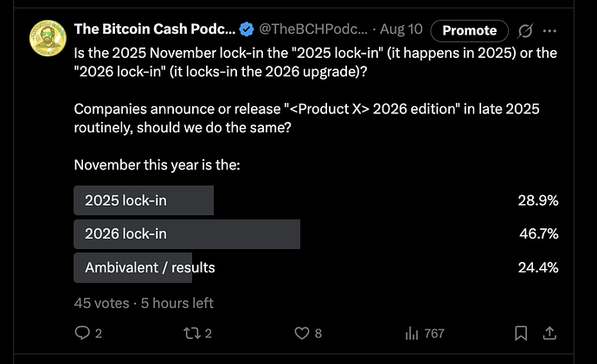The height and width of the screenshot is (364, 597).
Task: Bookmark this poll post
Action: (521, 334)
